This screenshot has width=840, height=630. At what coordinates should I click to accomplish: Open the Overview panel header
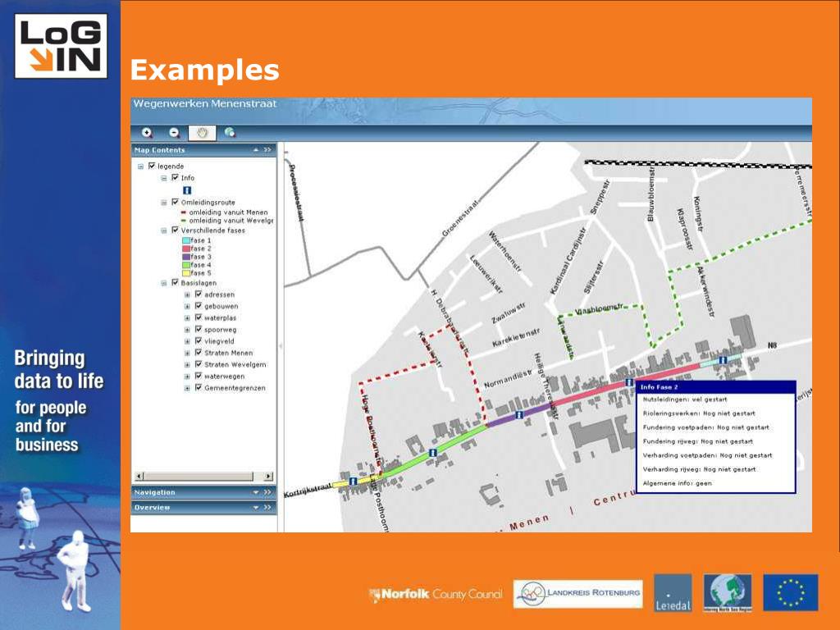pos(203,507)
